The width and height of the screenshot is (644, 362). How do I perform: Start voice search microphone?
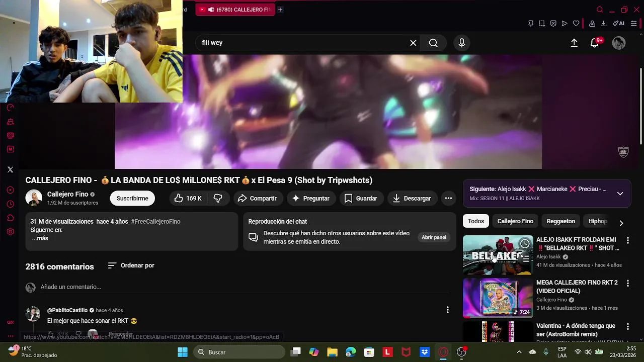pos(462,43)
